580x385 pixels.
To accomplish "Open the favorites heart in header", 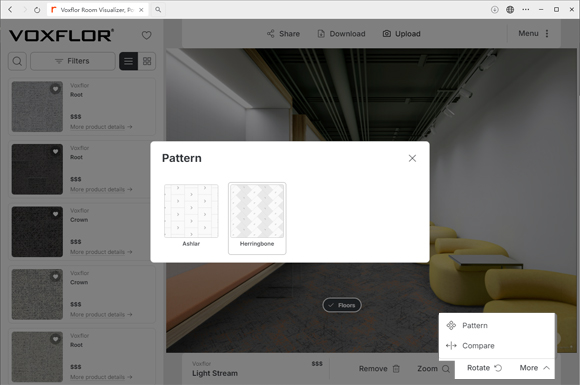I will tap(146, 35).
